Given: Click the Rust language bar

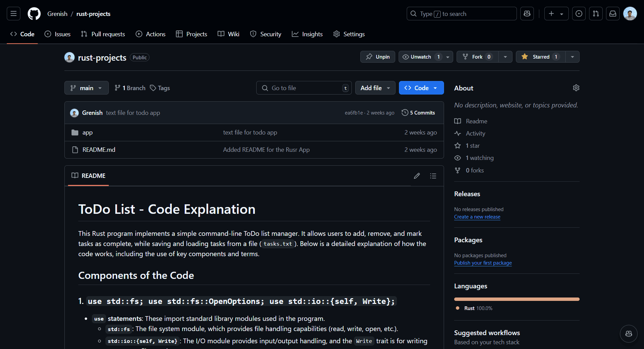Looking at the screenshot, I should click(517, 299).
